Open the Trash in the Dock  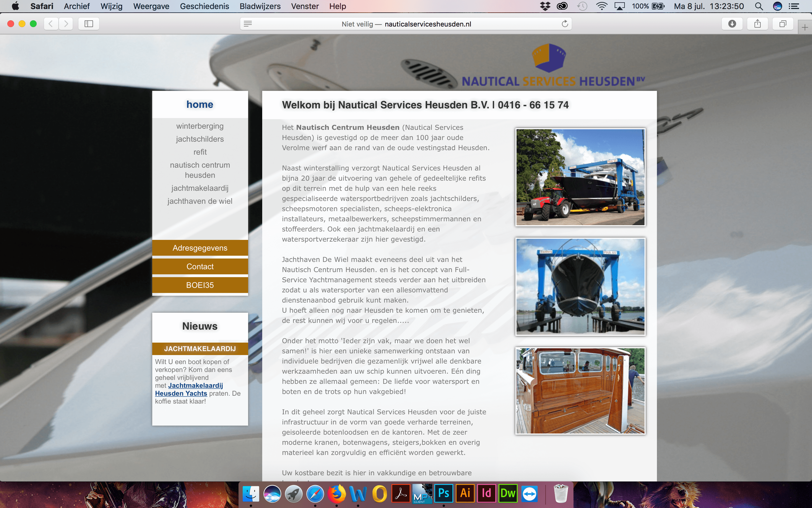click(561, 493)
